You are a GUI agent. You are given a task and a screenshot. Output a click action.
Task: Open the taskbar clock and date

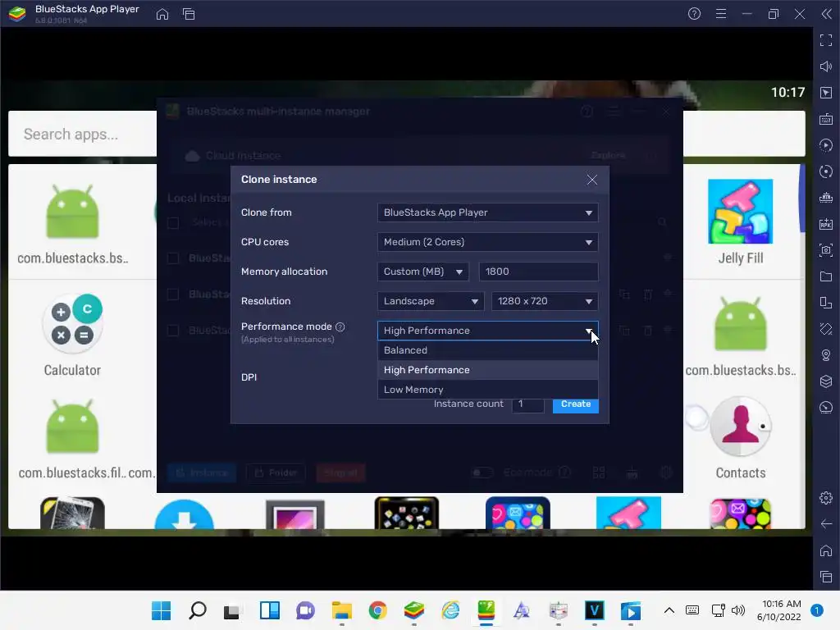pos(779,610)
